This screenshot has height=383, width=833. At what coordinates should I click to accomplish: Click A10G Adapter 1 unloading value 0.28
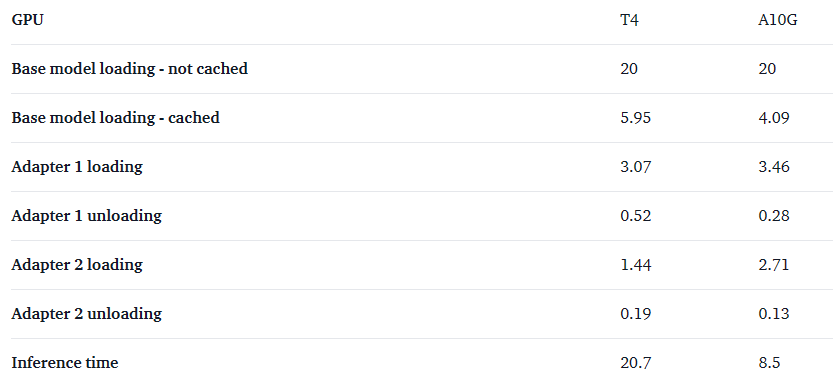[774, 216]
